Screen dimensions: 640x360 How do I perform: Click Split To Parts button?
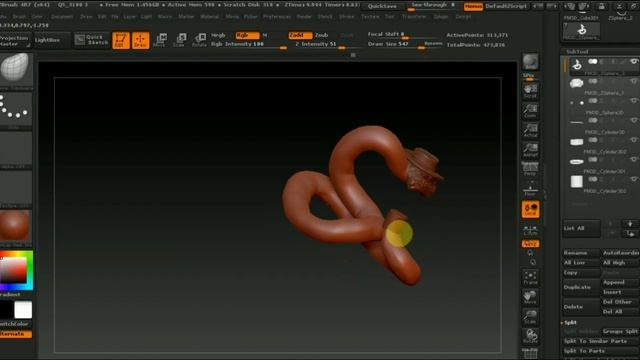click(601, 351)
